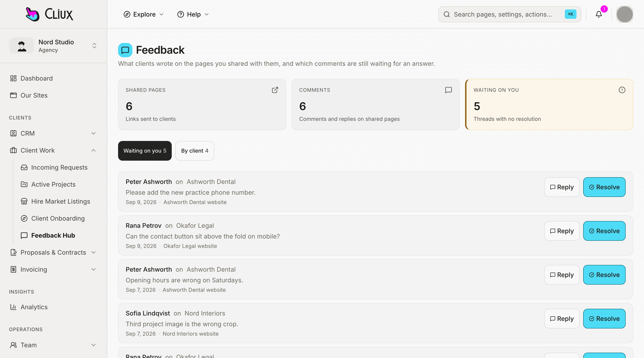Screen dimensions: 644x358
Task: Click the Waiting On You alert icon
Action: click(622, 90)
